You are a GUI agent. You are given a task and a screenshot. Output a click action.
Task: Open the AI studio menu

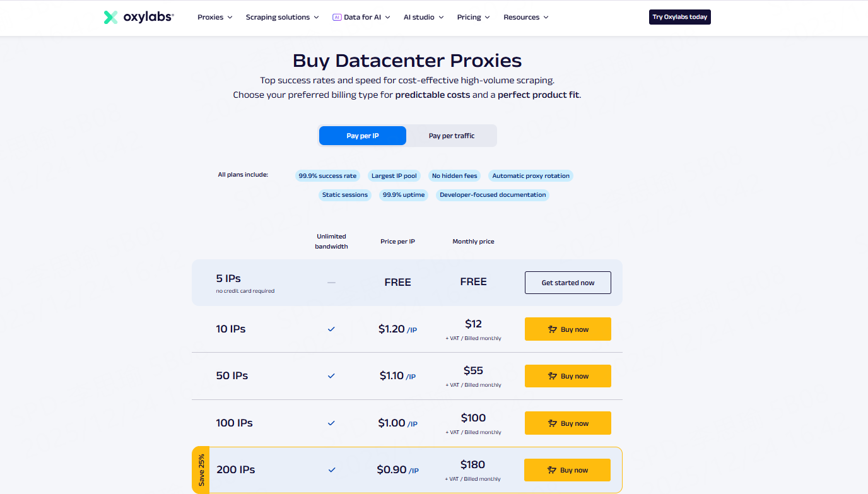423,18
